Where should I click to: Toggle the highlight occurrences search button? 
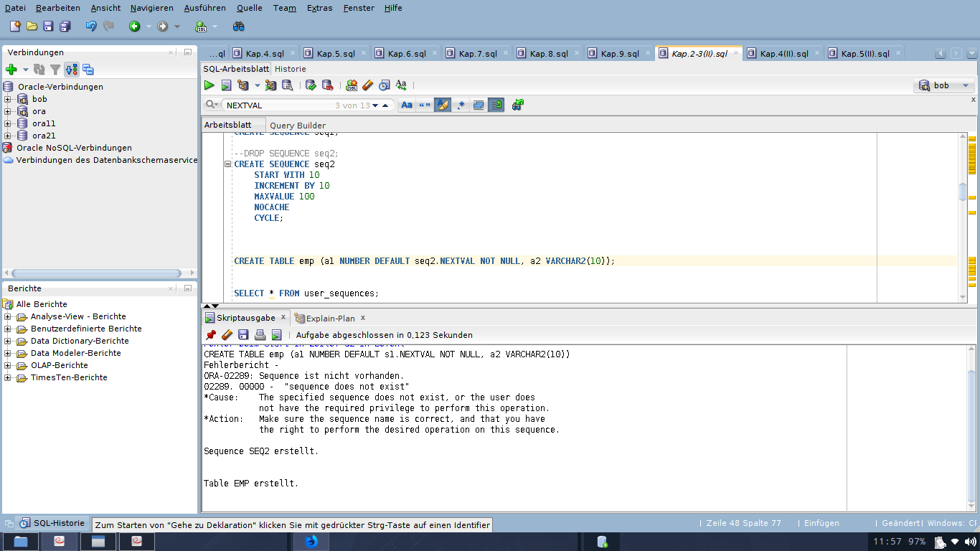coord(443,105)
